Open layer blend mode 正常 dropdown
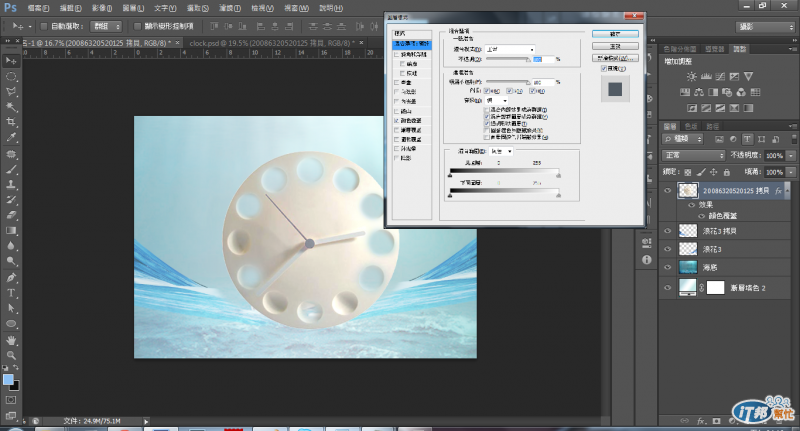Screen dimensions: 800x431 693,155
